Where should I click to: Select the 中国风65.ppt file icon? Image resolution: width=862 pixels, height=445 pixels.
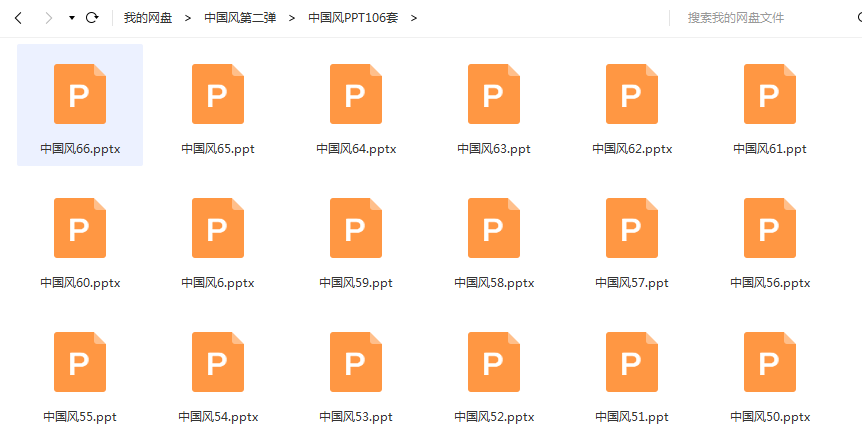coord(218,94)
